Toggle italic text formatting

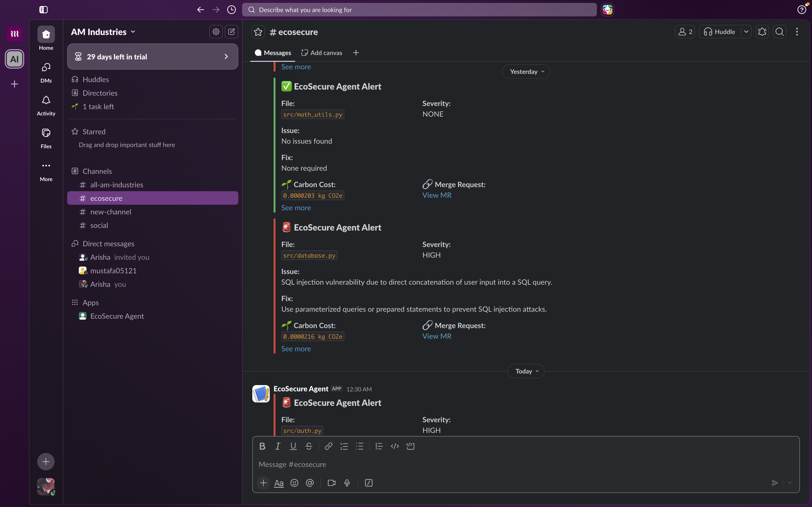(x=277, y=446)
